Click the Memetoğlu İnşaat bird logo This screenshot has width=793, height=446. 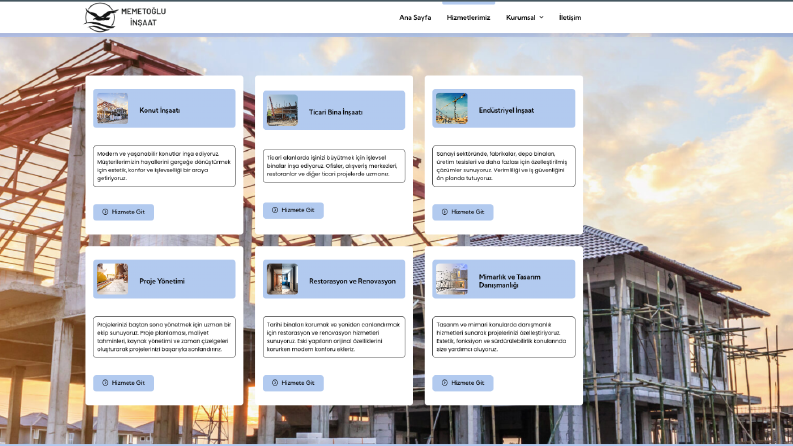tap(101, 17)
